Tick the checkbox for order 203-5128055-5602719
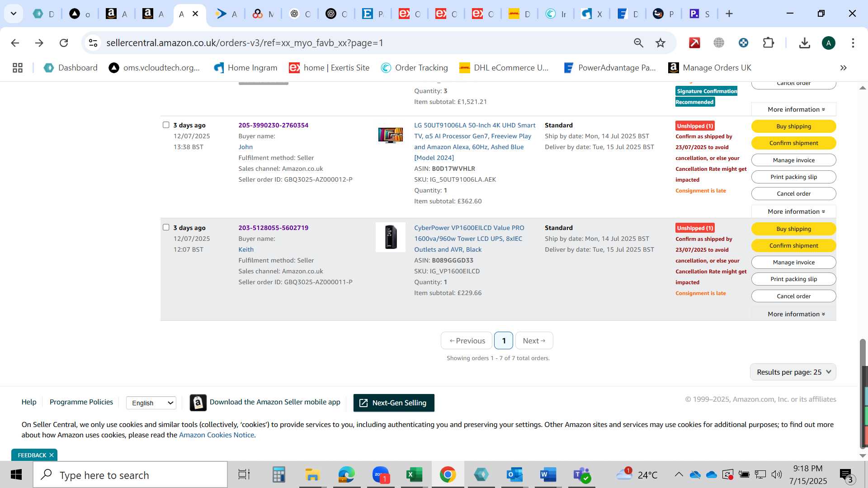The image size is (868, 488). [166, 228]
